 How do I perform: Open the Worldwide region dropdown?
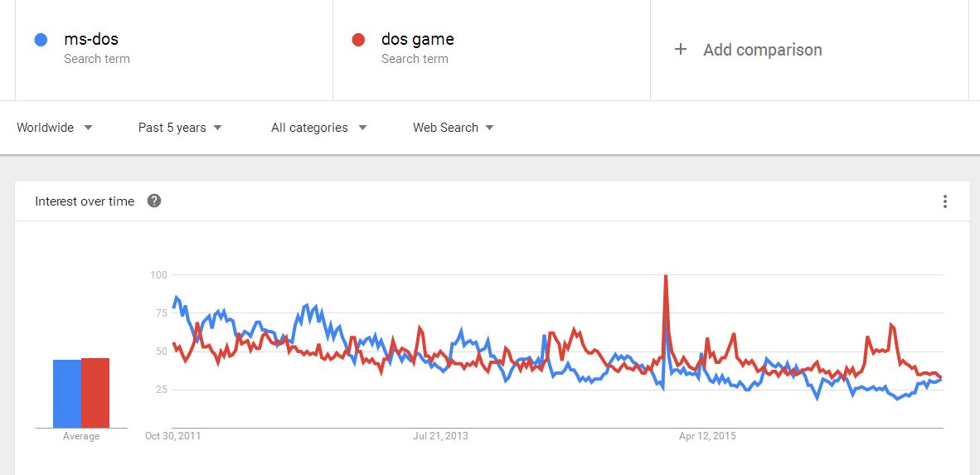click(55, 128)
